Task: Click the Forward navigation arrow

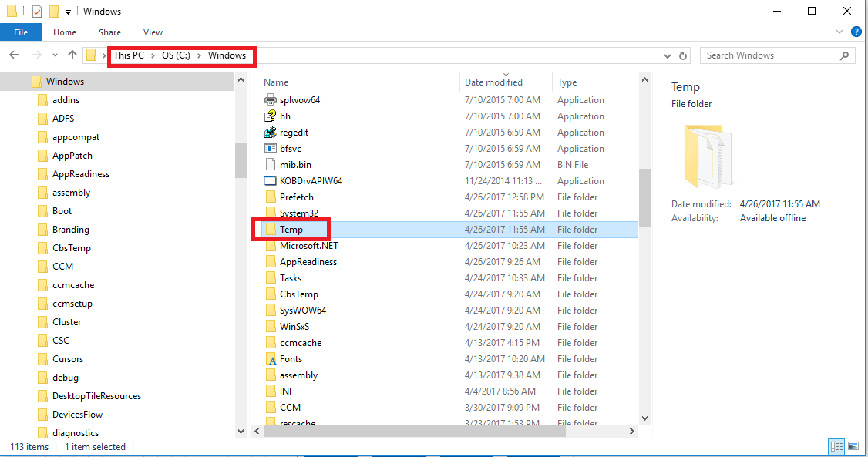Action: click(36, 55)
